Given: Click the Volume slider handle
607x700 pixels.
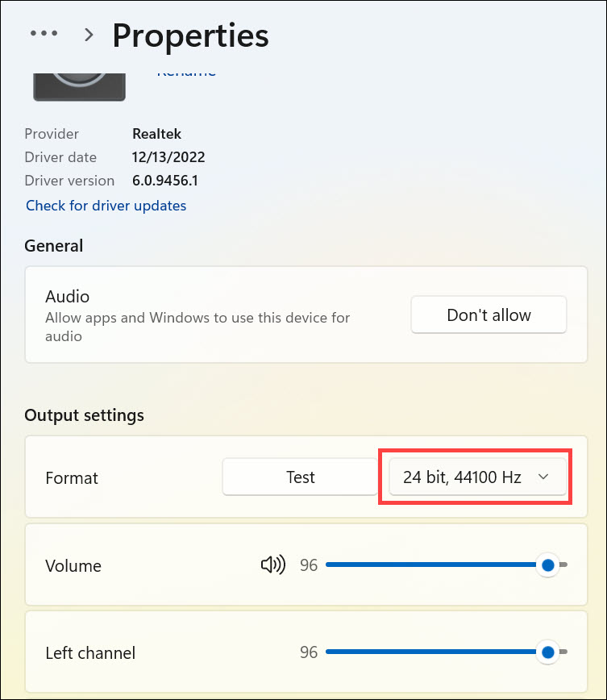Looking at the screenshot, I should [548, 565].
